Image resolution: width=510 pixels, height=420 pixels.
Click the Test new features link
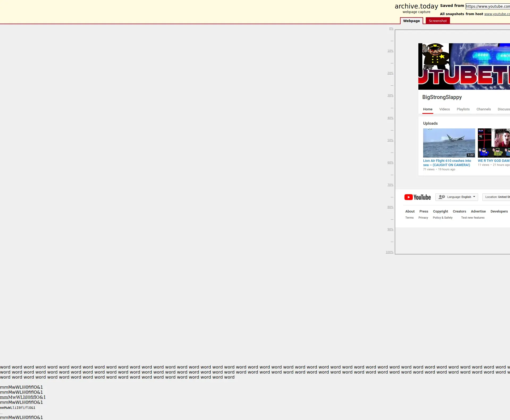pos(473,218)
